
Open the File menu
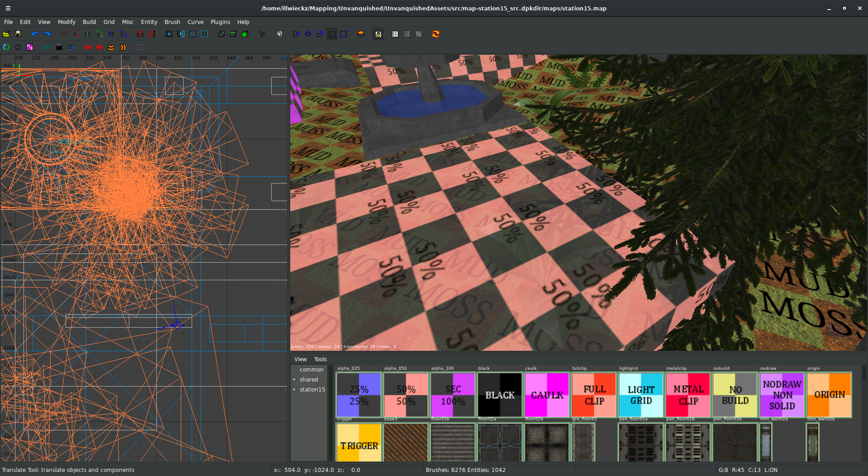click(x=8, y=22)
